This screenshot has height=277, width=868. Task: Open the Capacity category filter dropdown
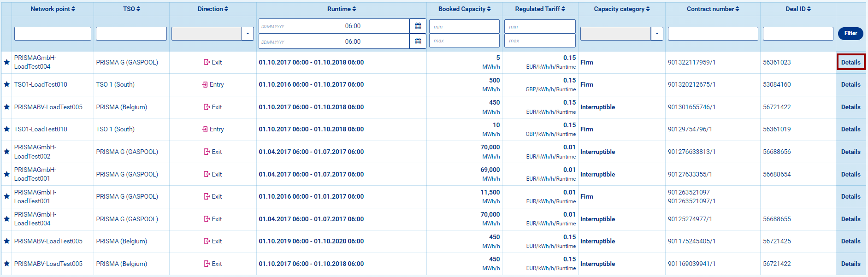coord(657,34)
